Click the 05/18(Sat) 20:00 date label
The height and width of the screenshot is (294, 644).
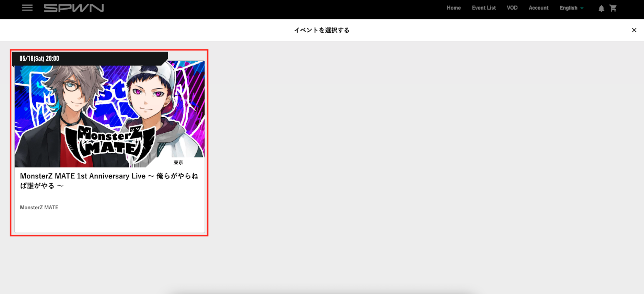click(39, 59)
